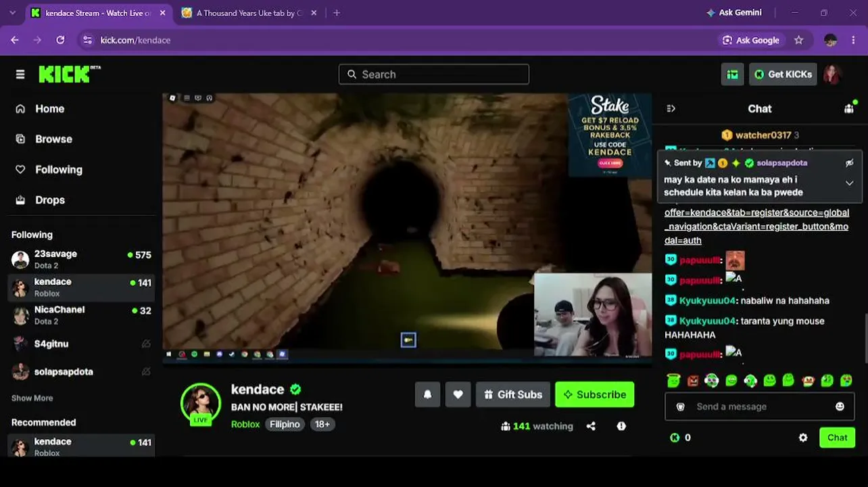Hide the pinned message
Screen dimensions: 868x487
[850, 163]
